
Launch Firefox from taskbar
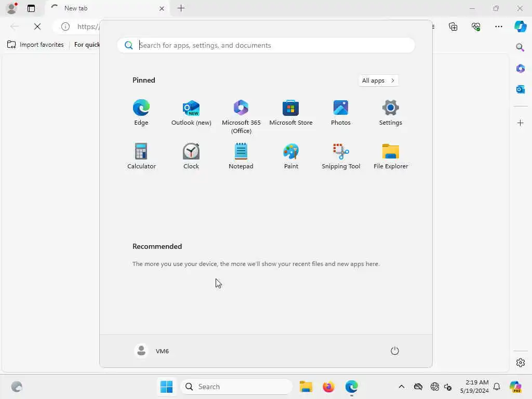328,387
